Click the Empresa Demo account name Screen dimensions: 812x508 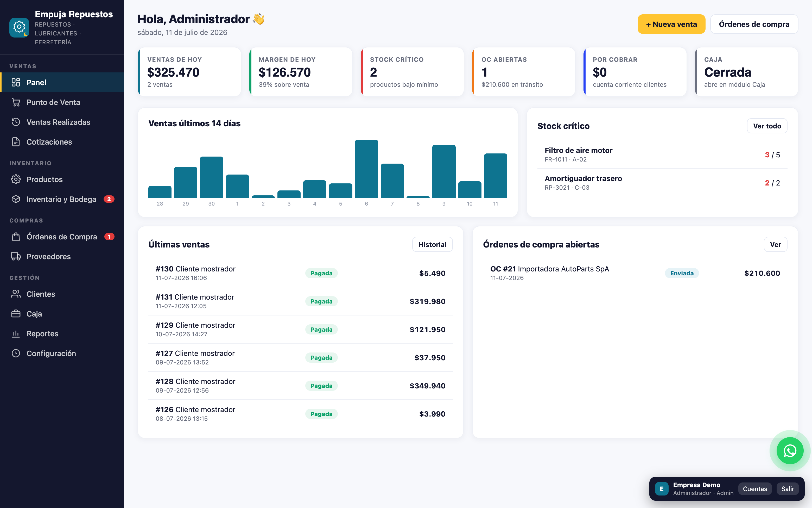click(696, 485)
